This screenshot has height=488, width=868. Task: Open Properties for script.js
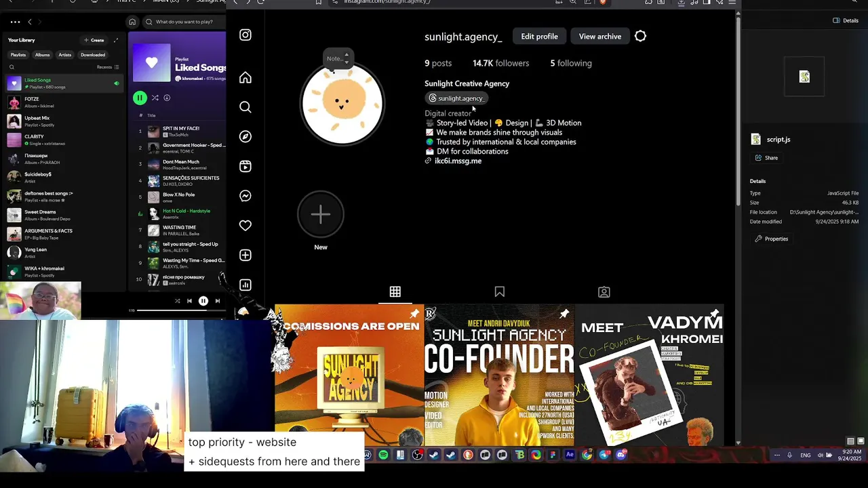coord(772,239)
